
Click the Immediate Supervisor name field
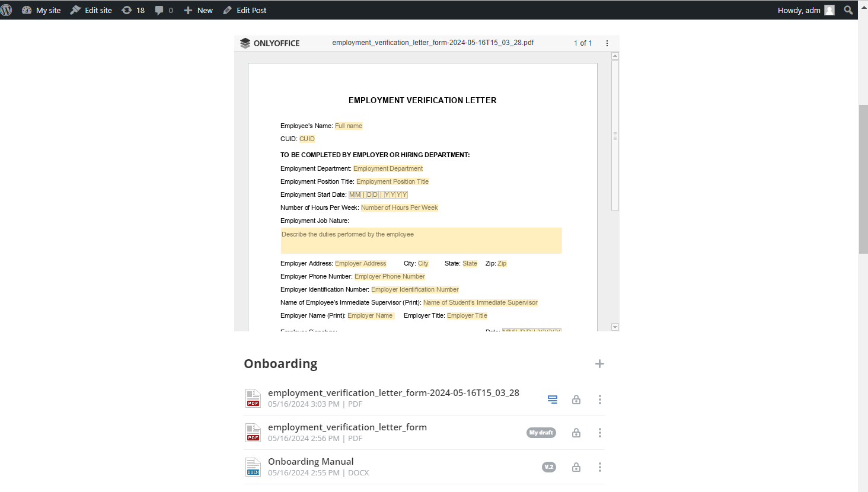tap(480, 302)
